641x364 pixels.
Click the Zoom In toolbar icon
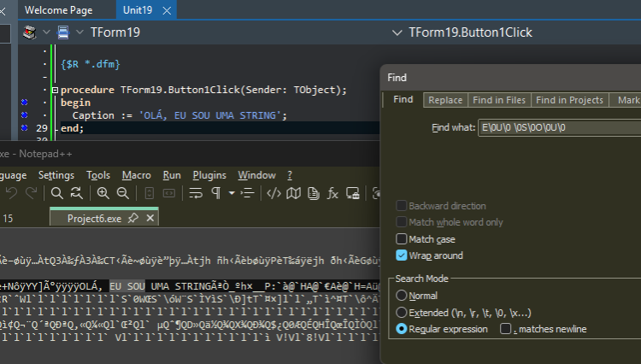[x=103, y=193]
